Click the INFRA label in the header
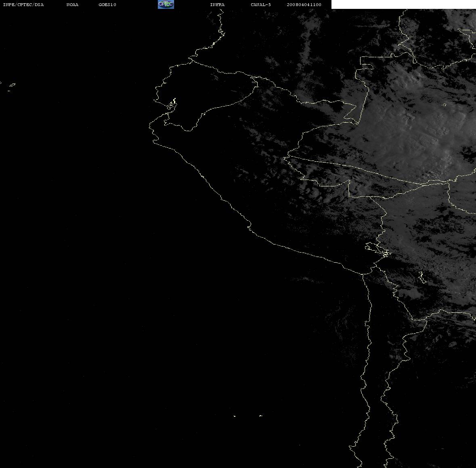The height and width of the screenshot is (468, 476). coord(217,4)
